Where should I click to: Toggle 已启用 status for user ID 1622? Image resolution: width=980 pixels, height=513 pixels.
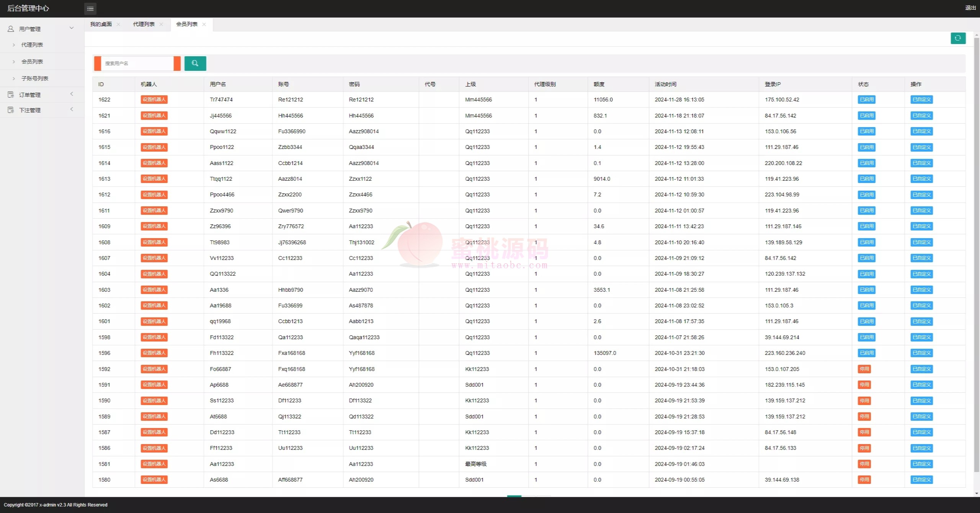867,100
